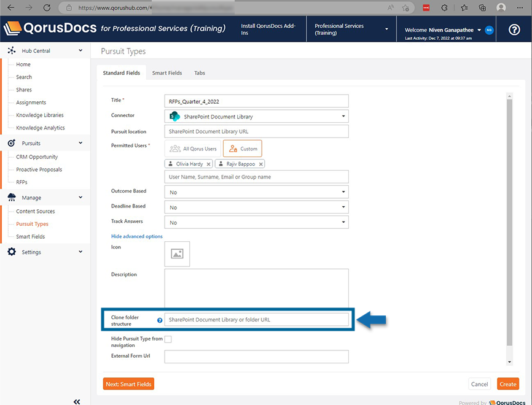Open Welcome Niven Ganapathee user menu
The height and width of the screenshot is (405, 532).
tap(443, 30)
